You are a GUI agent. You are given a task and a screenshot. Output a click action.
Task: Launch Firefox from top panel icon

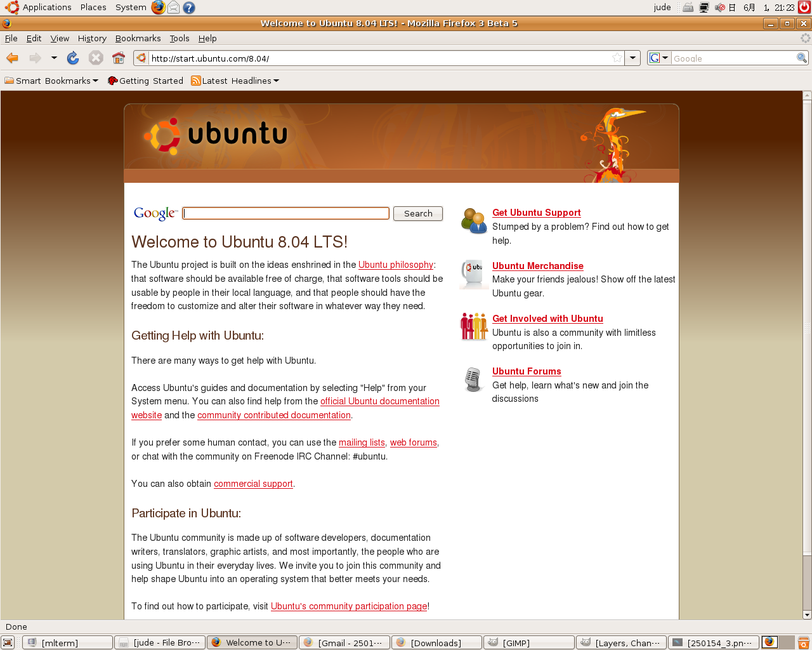click(159, 8)
